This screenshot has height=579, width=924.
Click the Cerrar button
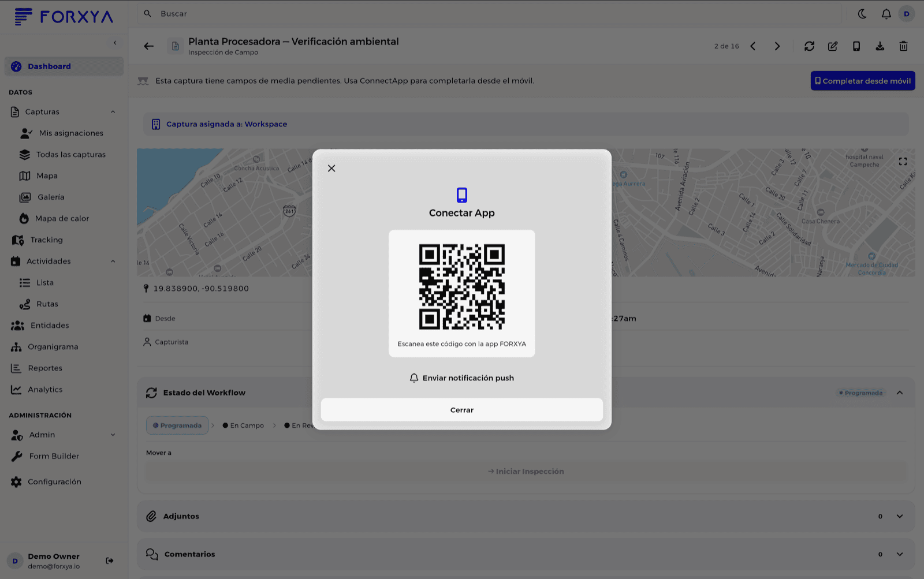[462, 410]
